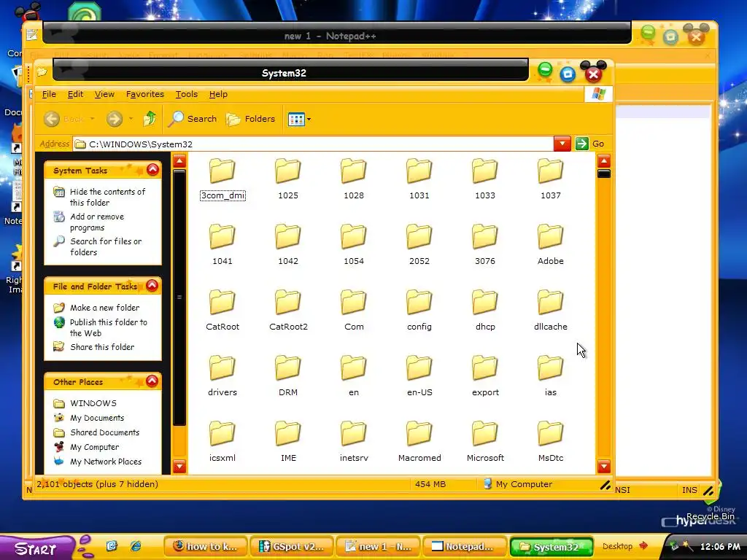Open the Back history dropdown arrow
The height and width of the screenshot is (560, 747).
[93, 119]
